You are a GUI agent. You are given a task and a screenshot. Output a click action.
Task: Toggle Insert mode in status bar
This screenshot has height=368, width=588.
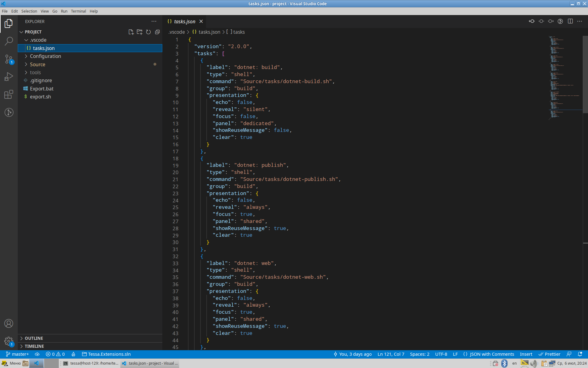tap(526, 354)
